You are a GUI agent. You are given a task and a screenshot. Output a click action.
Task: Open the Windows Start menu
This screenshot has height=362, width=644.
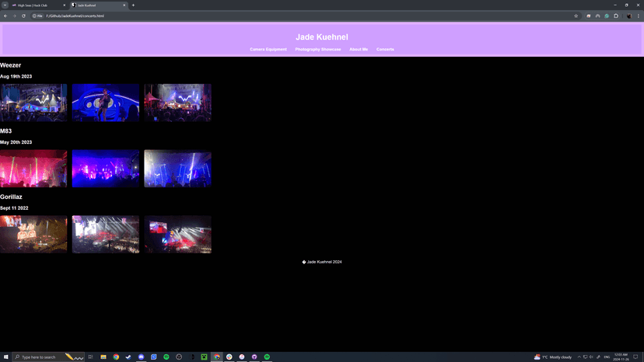pos(5,357)
